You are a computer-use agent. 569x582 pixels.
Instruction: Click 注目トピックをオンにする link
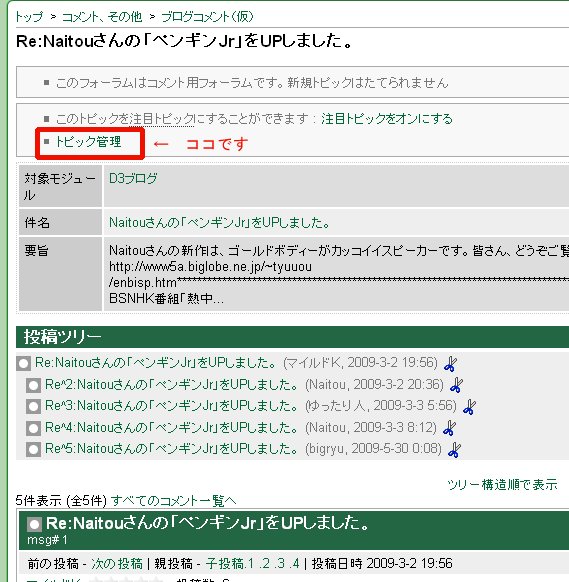[x=387, y=119]
